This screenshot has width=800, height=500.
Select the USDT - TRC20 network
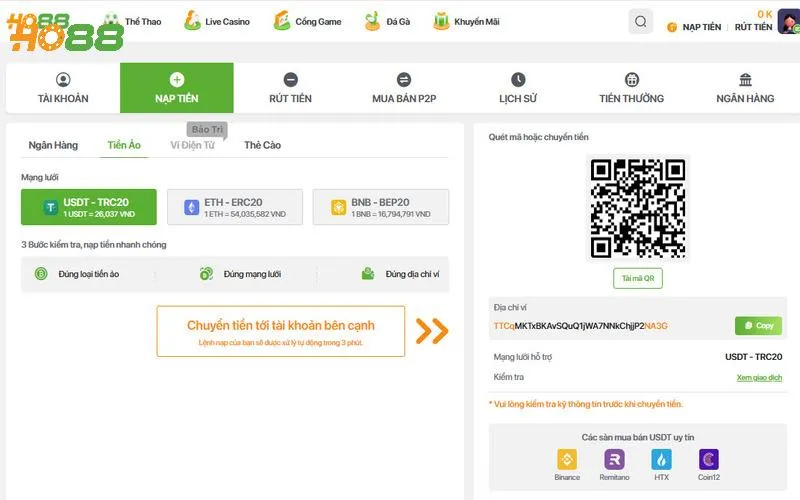pos(89,207)
